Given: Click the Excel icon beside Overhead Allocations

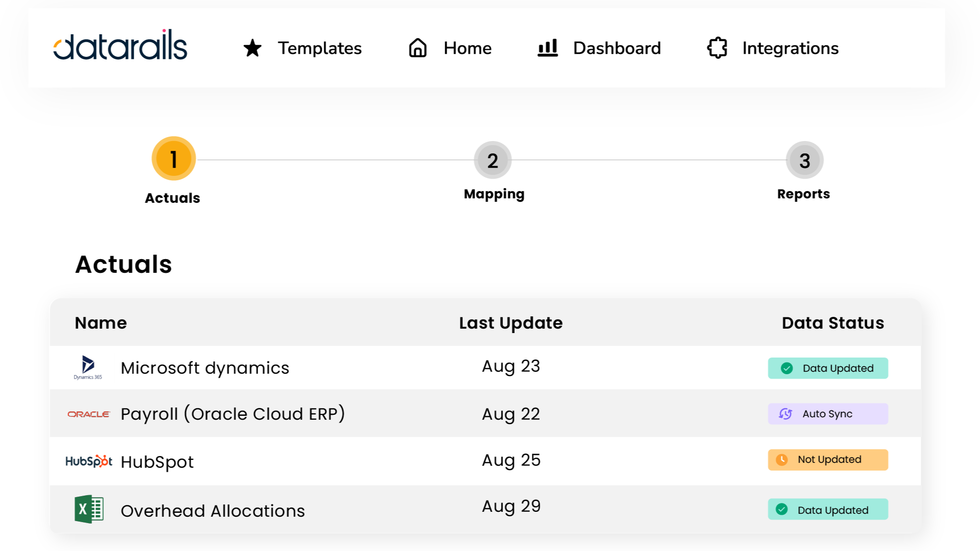Looking at the screenshot, I should (x=89, y=509).
